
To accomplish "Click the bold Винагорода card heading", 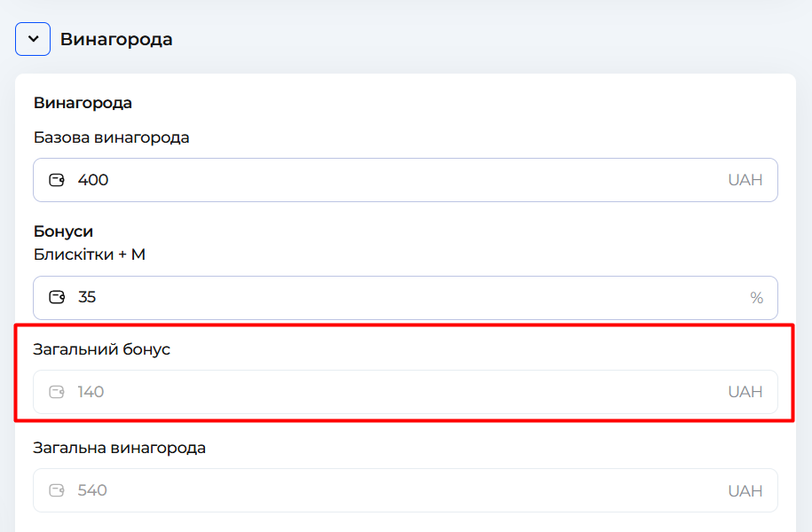I will point(83,103).
